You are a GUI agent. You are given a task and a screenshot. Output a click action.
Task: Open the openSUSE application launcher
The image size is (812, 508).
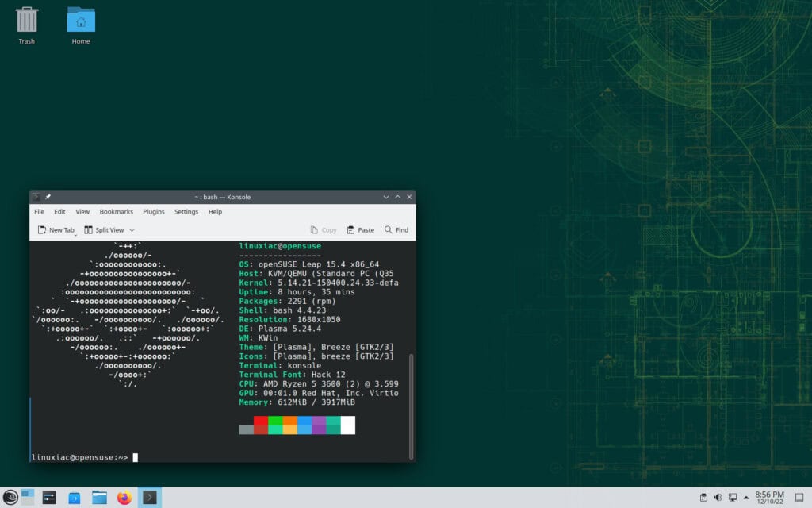(10, 498)
